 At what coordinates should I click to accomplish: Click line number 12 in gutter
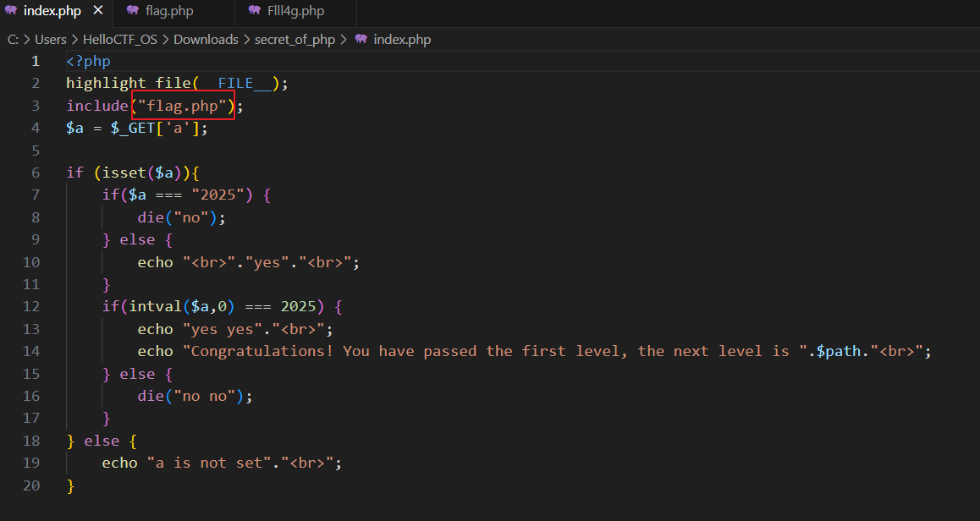click(x=31, y=306)
